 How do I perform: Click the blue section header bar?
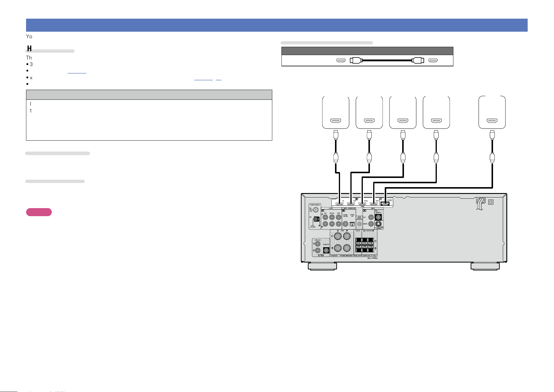pyautogui.click(x=277, y=25)
